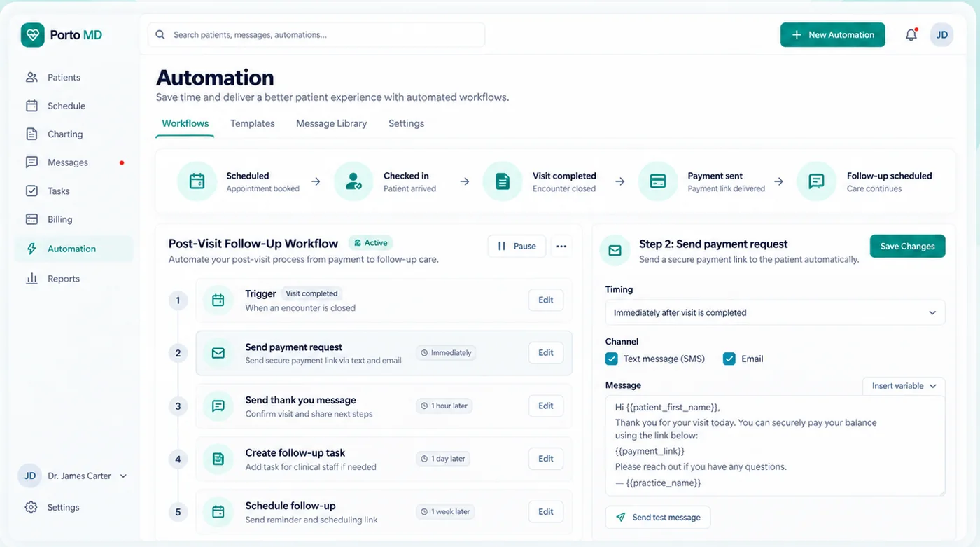Pause the Post-Visit Follow-Up Workflow
980x547 pixels.
tap(517, 246)
